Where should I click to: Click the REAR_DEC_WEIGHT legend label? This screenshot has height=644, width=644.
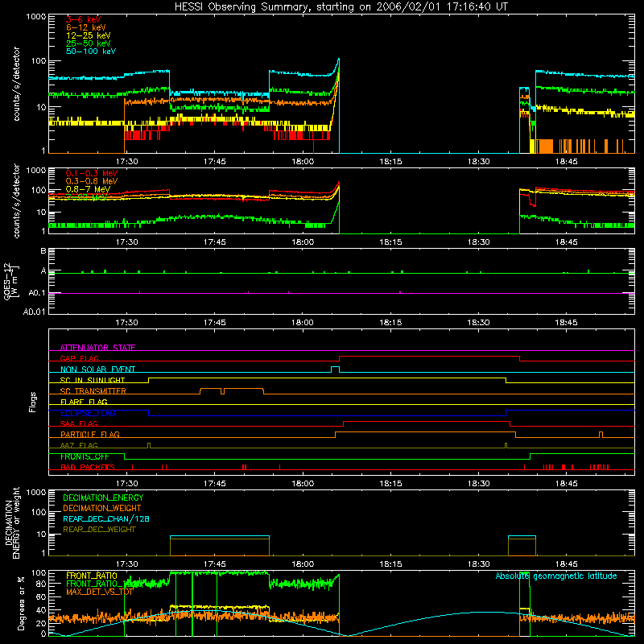99,530
